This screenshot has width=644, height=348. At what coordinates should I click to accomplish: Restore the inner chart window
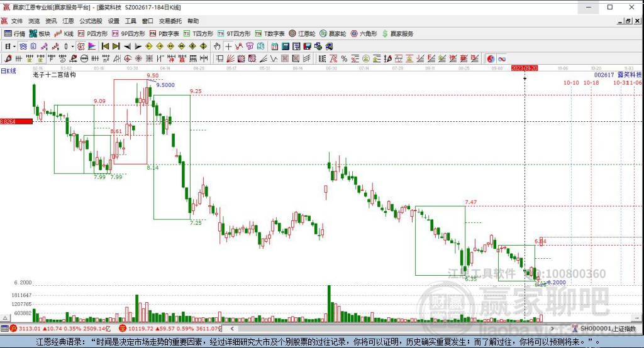click(x=628, y=21)
